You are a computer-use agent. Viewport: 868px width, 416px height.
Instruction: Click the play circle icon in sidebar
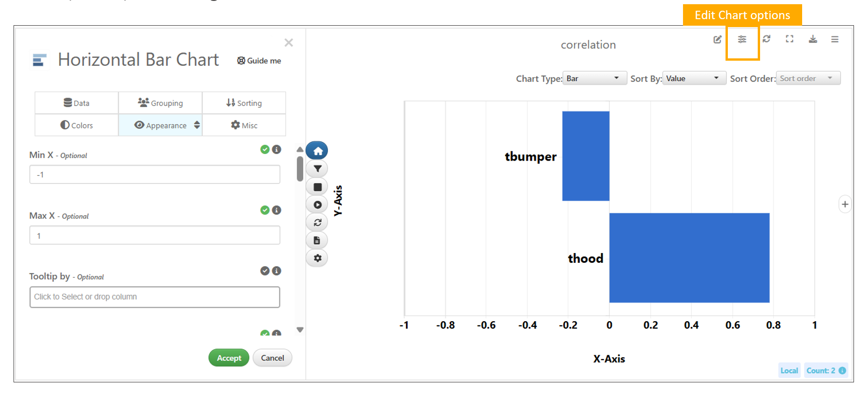[318, 204]
